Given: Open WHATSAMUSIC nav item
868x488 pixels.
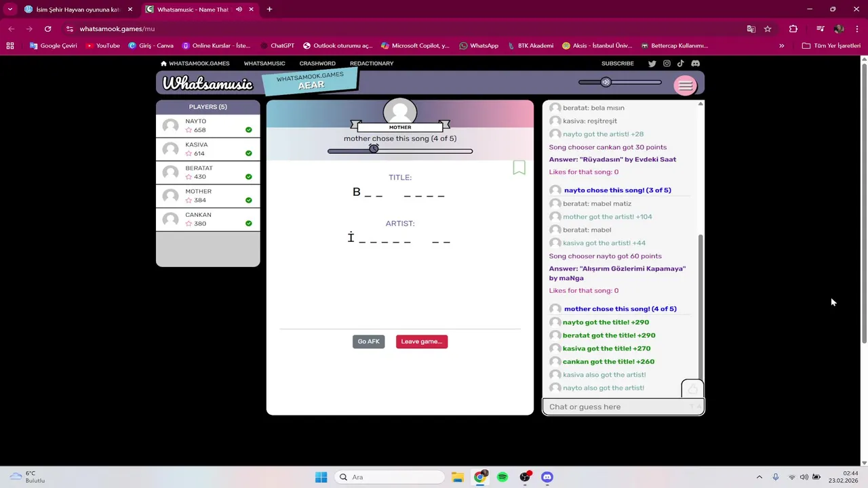Looking at the screenshot, I should click(264, 64).
